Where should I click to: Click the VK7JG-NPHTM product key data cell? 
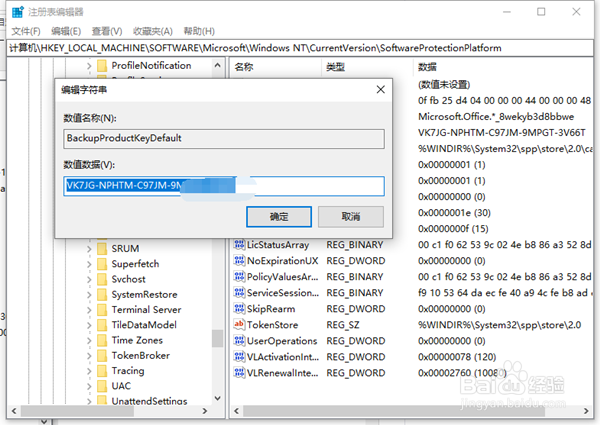click(x=502, y=133)
